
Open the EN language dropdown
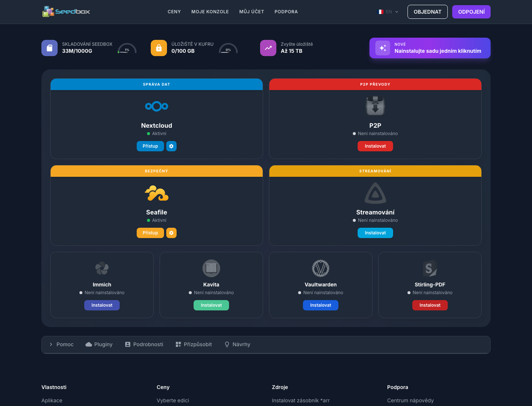[388, 12]
